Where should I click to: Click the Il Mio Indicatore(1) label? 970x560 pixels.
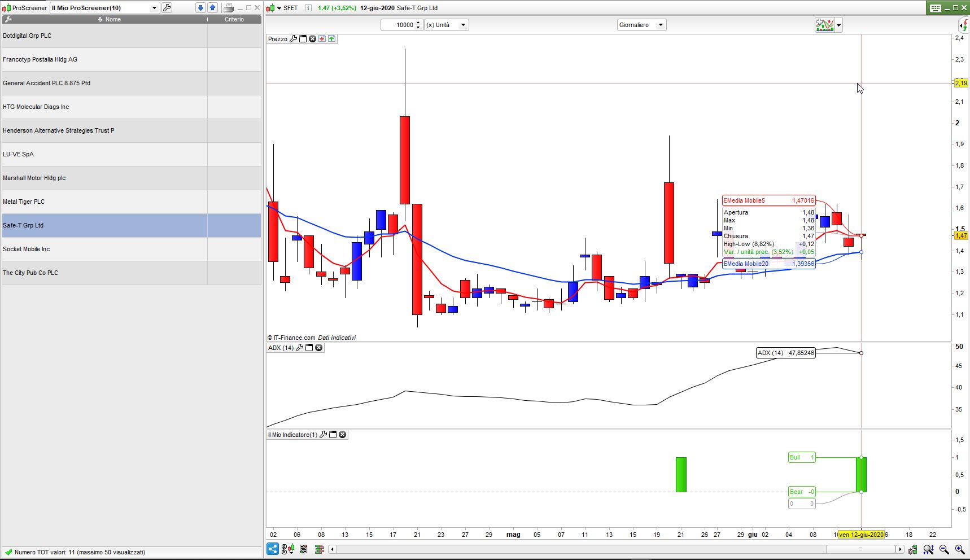click(x=292, y=435)
